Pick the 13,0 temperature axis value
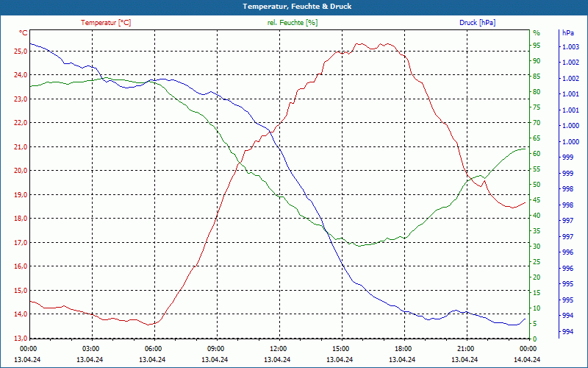This screenshot has height=368, width=588. [21, 339]
